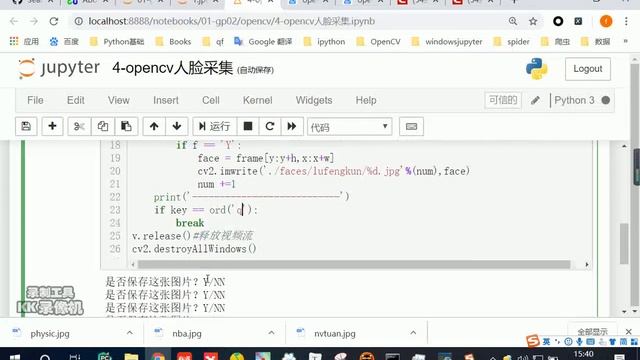The image size is (640, 360).
Task: Open 应用 apps bookmark
Action: (x=24, y=41)
